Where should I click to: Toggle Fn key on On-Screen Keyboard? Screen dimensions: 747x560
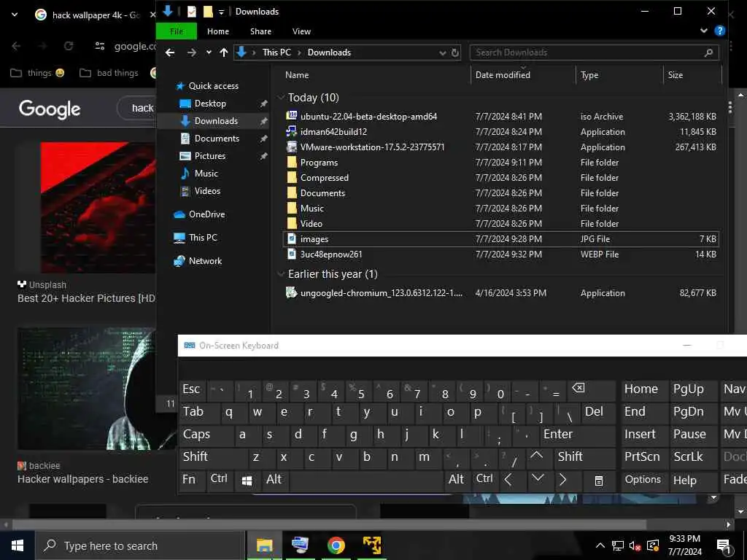(192, 480)
